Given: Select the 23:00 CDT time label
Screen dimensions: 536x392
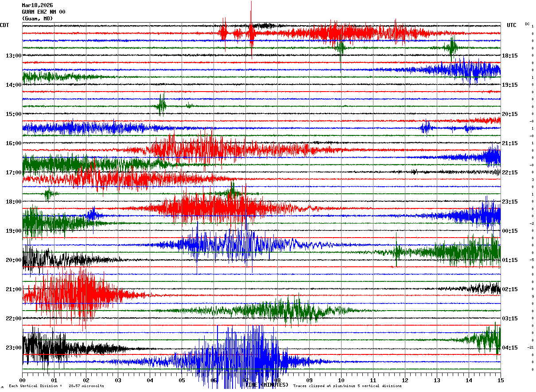Looking at the screenshot, I should (13, 348).
